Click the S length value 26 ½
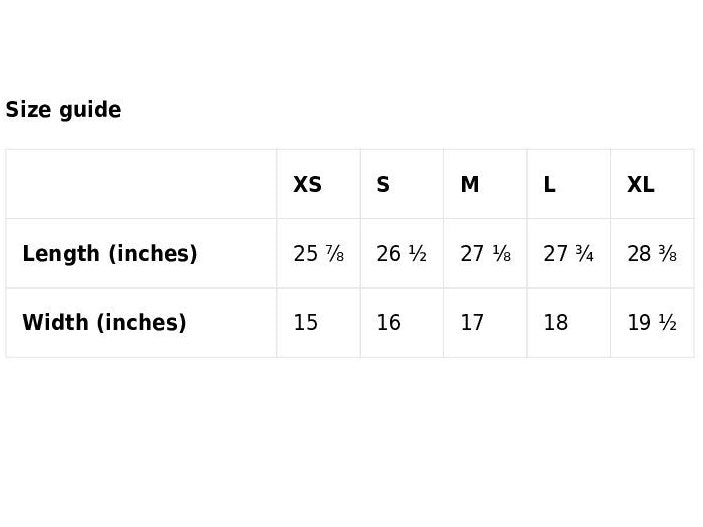The height and width of the screenshot is (527, 703). (402, 254)
